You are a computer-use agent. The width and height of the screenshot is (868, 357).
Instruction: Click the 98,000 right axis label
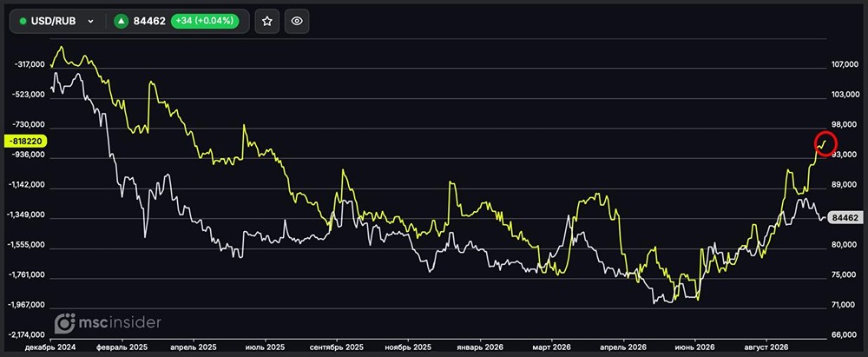coord(845,125)
